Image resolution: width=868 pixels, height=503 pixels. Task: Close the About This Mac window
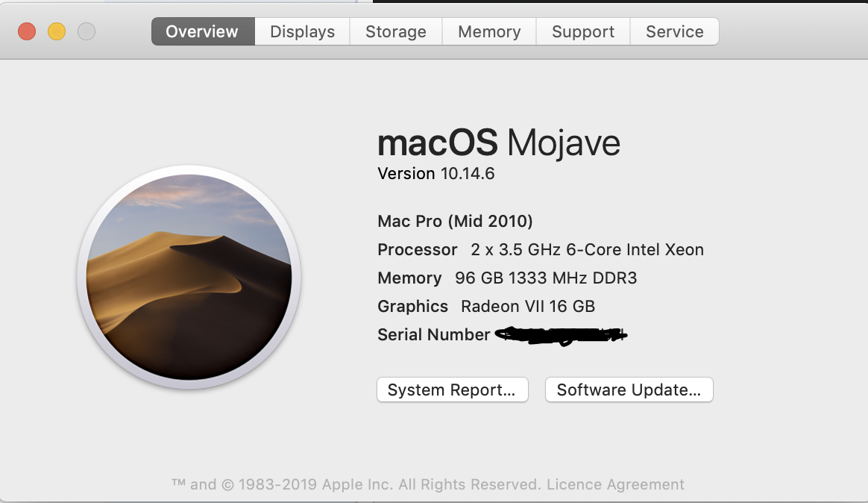tap(27, 31)
